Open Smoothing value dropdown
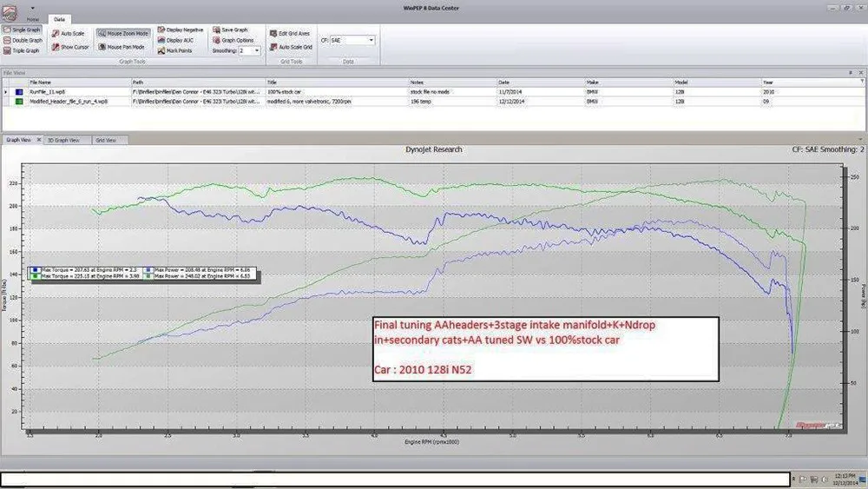This screenshot has width=868, height=489. tap(257, 51)
